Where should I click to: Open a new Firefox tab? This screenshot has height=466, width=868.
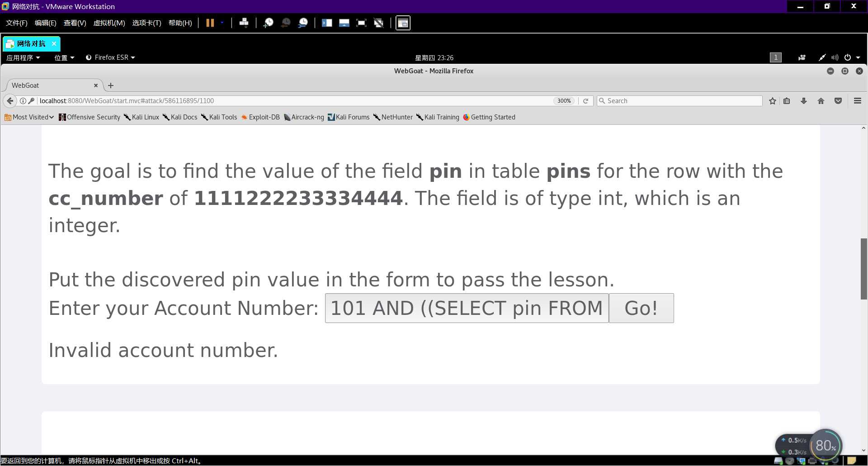111,86
